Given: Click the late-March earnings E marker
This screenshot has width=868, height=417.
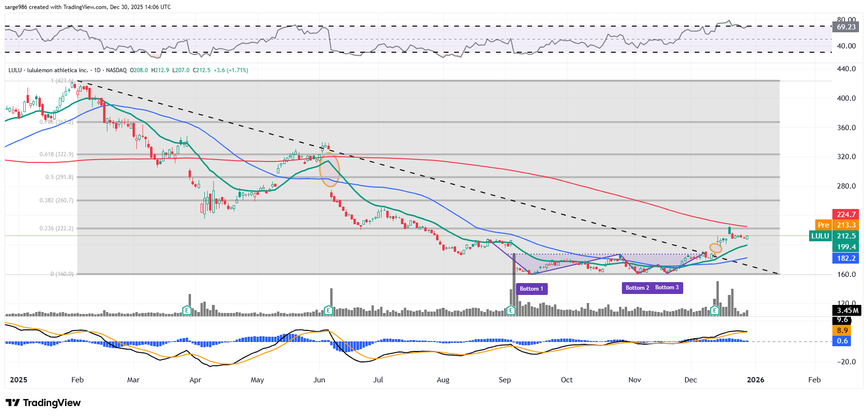Looking at the screenshot, I should click(x=187, y=311).
